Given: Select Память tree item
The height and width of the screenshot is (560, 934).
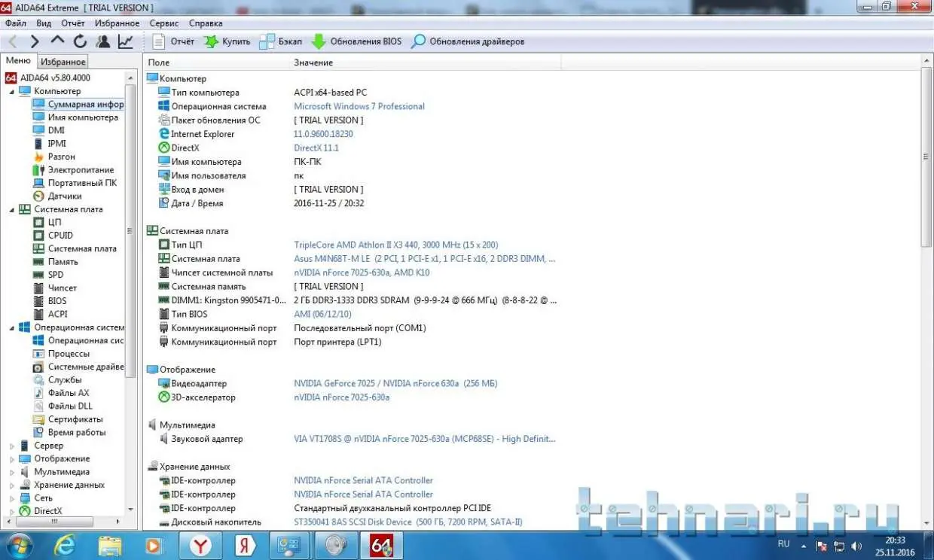Looking at the screenshot, I should 56,261.
